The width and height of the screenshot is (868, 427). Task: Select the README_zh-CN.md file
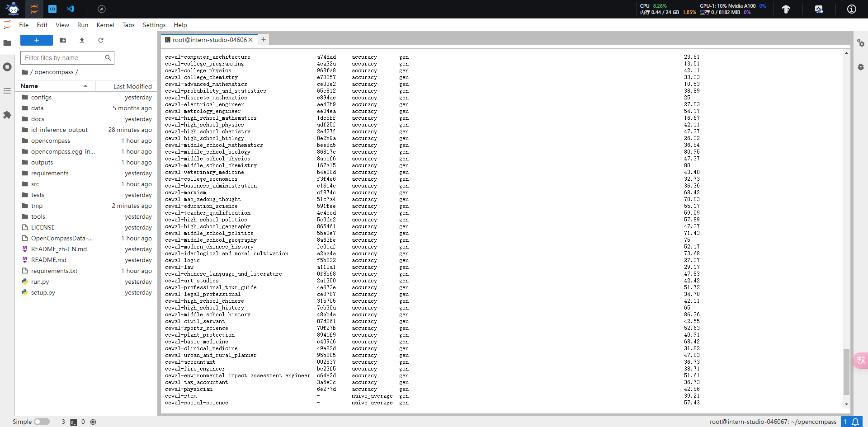tap(87, 249)
